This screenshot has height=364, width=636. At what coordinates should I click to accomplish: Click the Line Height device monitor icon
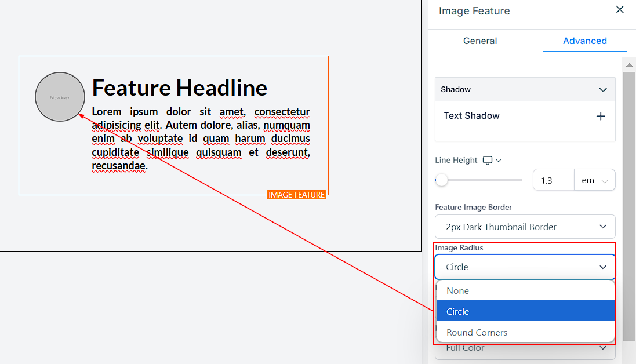488,161
